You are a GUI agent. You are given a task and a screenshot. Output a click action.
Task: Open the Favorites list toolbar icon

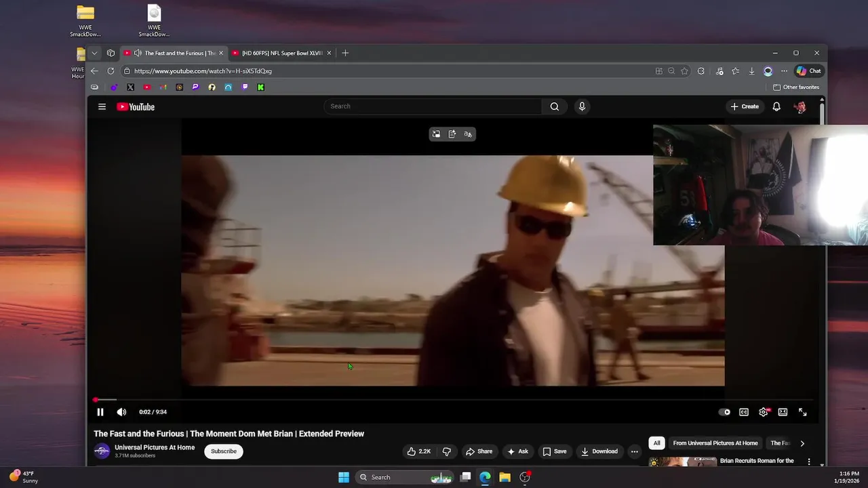[735, 70]
